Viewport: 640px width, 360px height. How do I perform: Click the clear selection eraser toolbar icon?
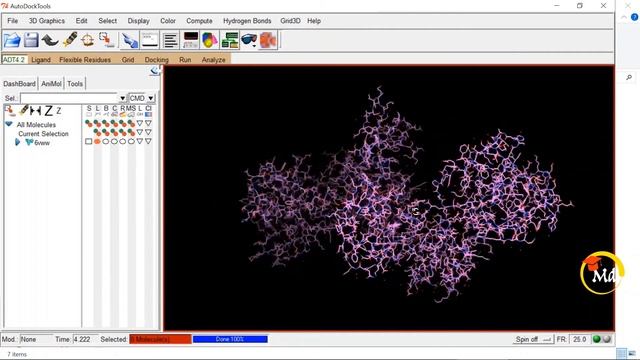coord(69,40)
